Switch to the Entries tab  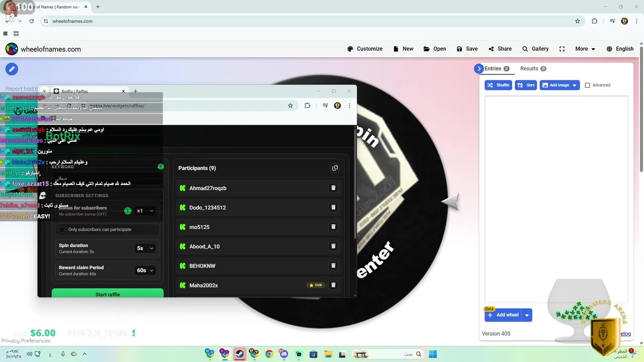tap(497, 69)
